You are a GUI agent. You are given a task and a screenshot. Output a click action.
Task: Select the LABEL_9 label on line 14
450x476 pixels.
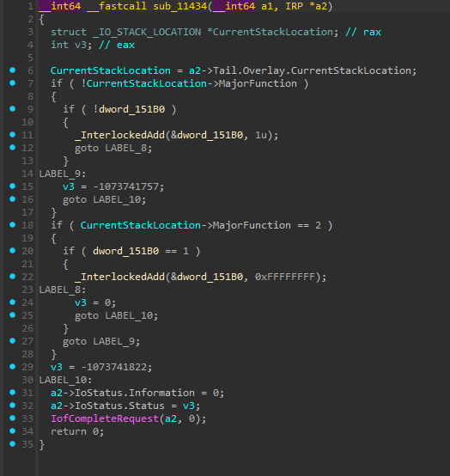(60, 174)
